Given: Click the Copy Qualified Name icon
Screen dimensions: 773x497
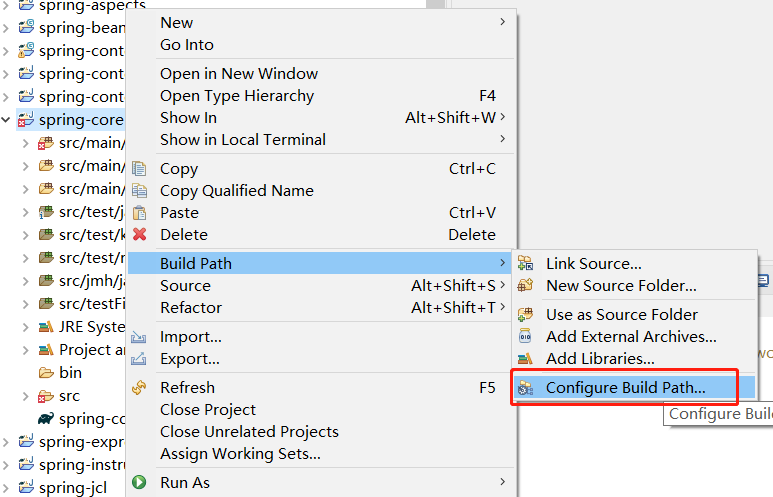Looking at the screenshot, I should 140,191.
